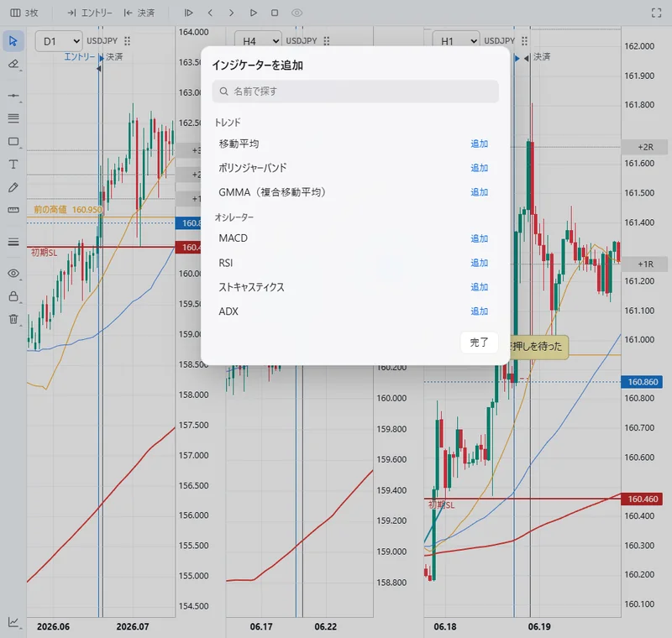672x638 pixels.
Task: Step forward one bar with right chevron
Action: click(x=232, y=13)
